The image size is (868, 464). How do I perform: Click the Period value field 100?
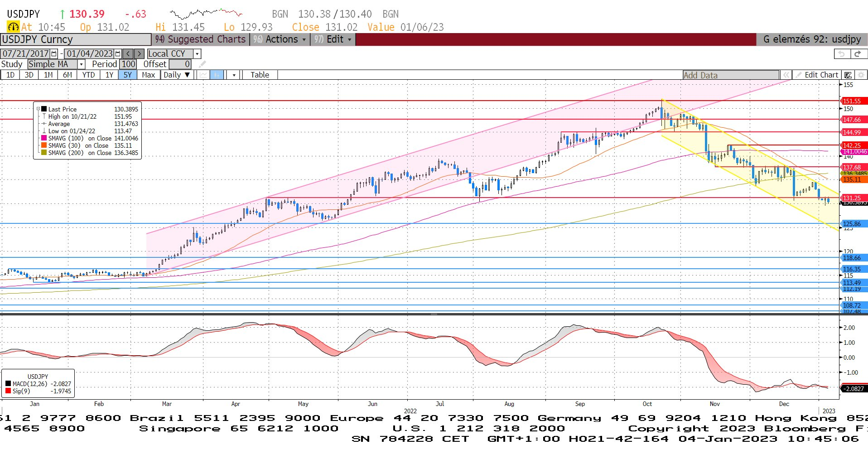pyautogui.click(x=128, y=64)
